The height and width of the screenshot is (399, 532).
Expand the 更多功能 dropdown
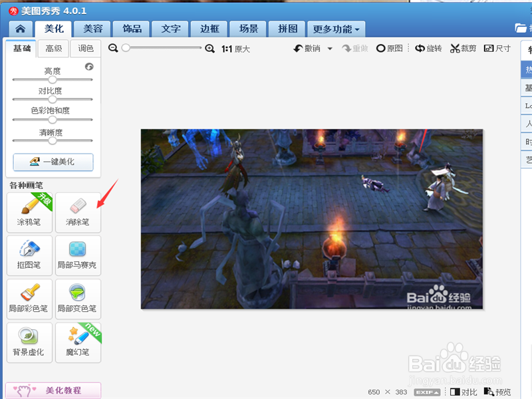tap(336, 29)
